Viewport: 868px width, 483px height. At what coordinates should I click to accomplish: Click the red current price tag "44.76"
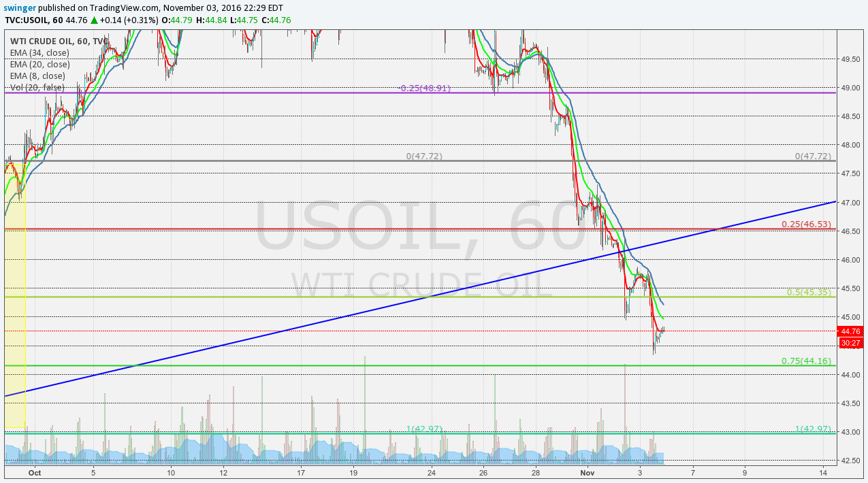pyautogui.click(x=851, y=331)
